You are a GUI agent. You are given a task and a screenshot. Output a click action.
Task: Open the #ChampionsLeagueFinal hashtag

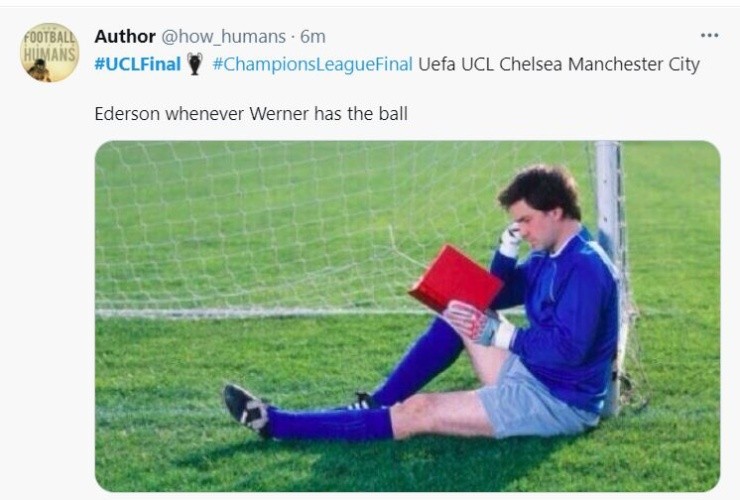[x=312, y=64]
